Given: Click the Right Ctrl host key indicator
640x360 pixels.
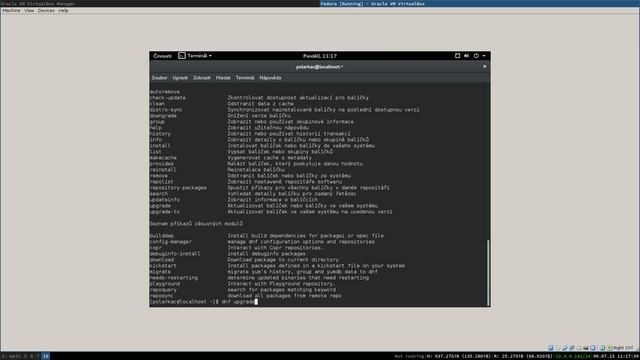Looking at the screenshot, I should click(622, 348).
